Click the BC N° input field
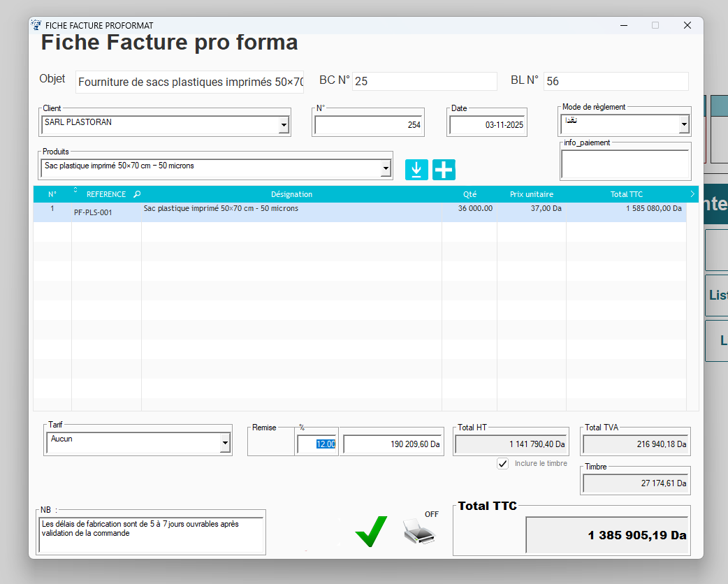The image size is (728, 584). click(x=424, y=81)
